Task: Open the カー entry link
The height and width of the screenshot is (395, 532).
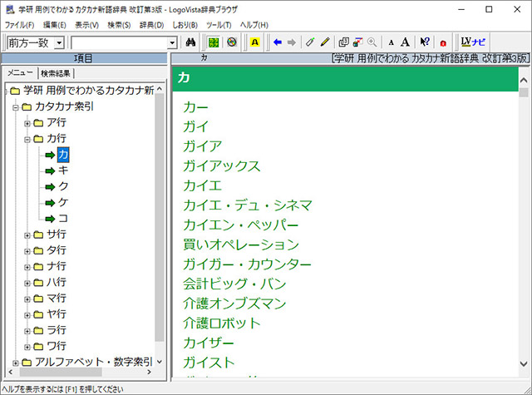Action: coord(195,107)
